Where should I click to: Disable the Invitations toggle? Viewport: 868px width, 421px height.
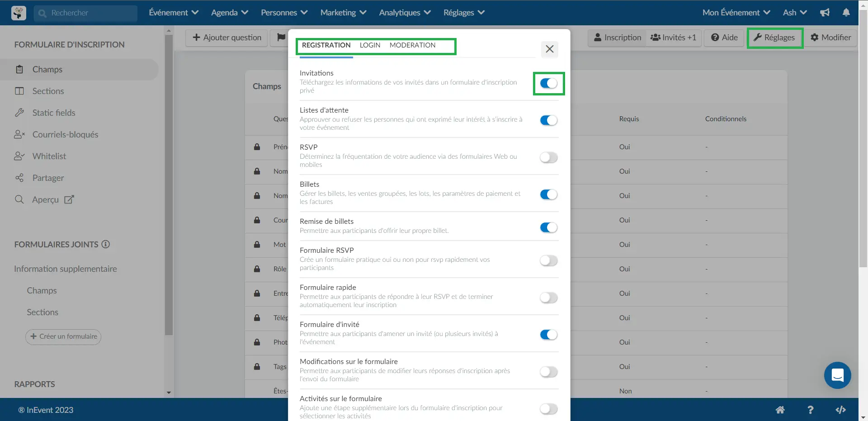[x=549, y=83]
